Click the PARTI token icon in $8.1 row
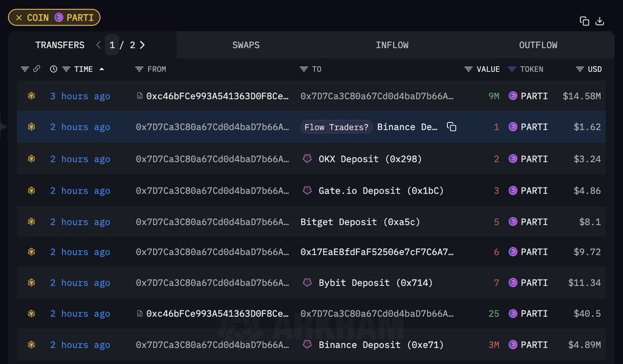Screen dimensions: 623x364 (513, 222)
